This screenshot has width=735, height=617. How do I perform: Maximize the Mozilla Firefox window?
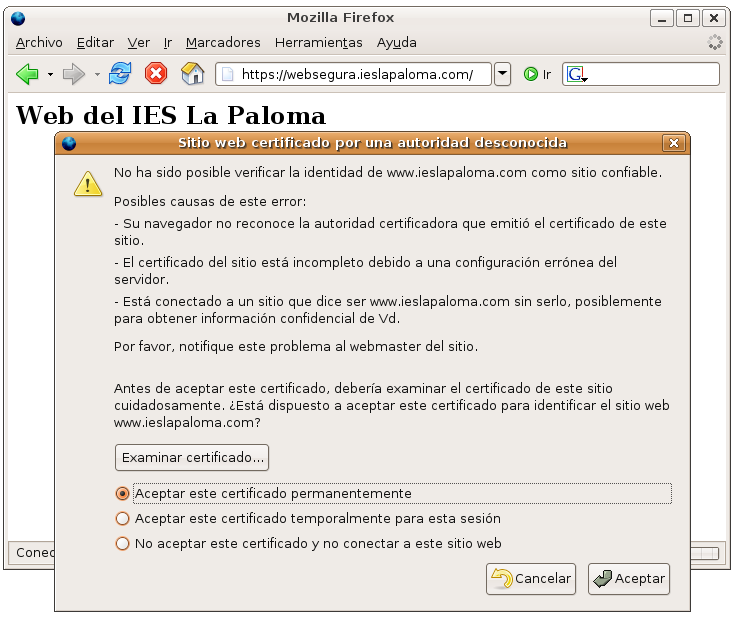tap(688, 18)
